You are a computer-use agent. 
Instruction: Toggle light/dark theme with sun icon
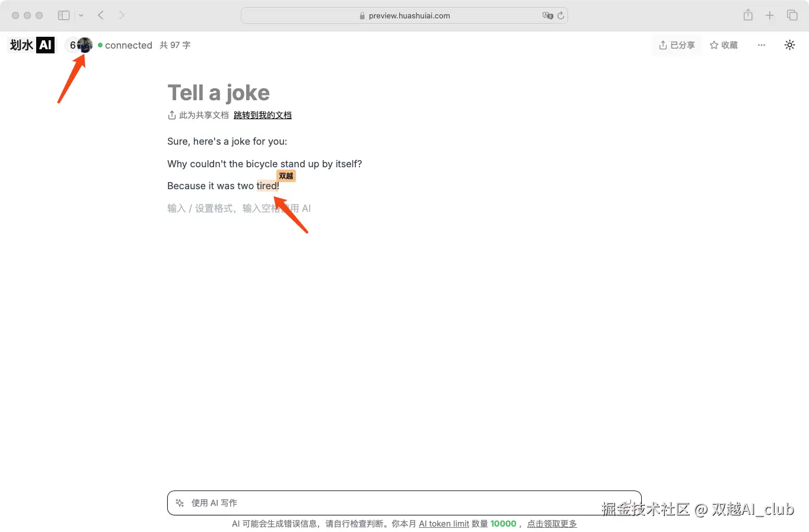pos(789,44)
